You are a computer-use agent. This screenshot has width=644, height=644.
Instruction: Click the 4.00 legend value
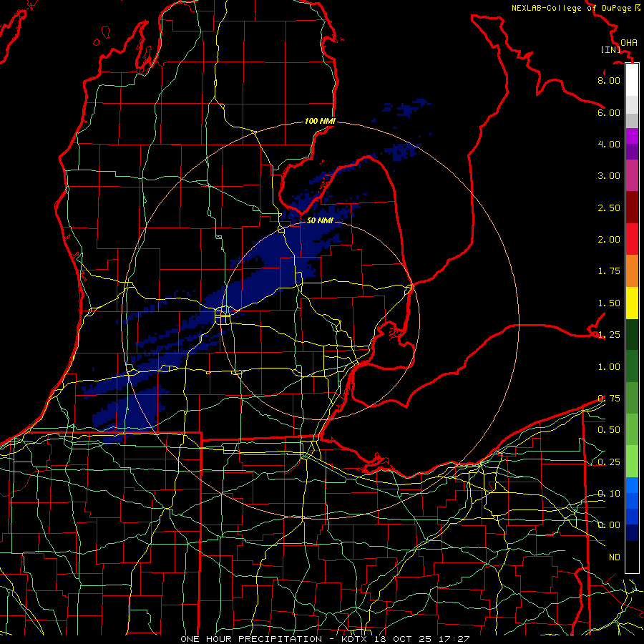[608, 144]
